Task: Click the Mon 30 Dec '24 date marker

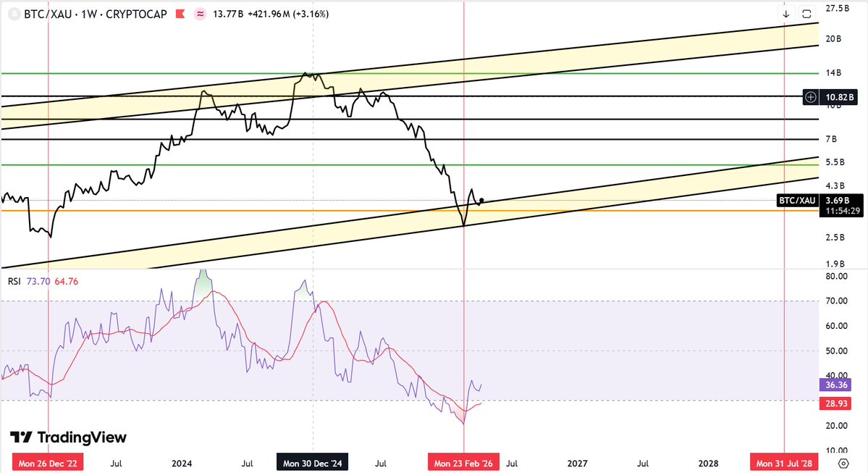Action: tap(313, 463)
